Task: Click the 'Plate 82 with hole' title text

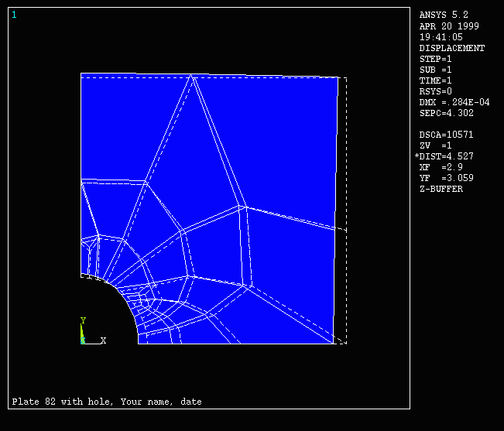Action: [63, 402]
